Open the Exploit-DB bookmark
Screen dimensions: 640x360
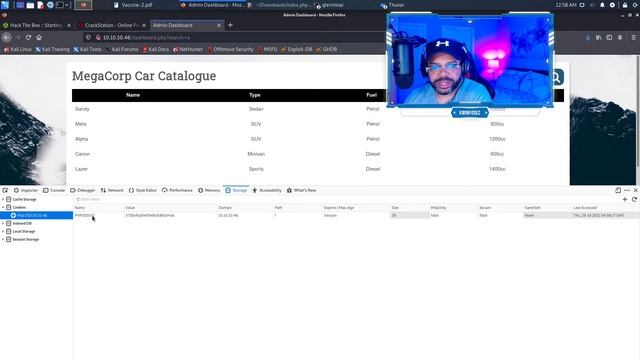297,49
